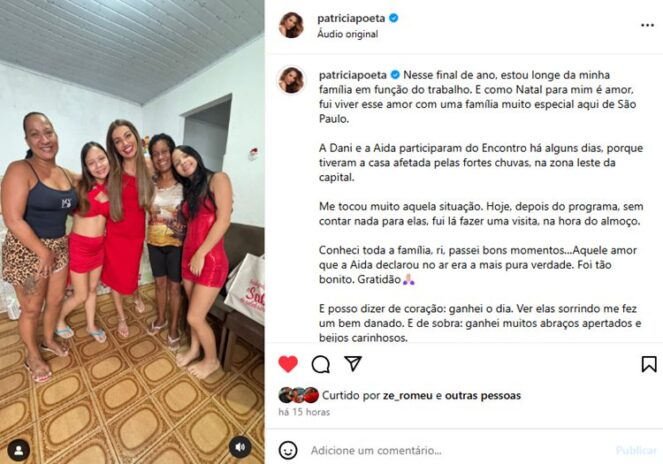
Task: Save the post with the bookmark icon
Action: (649, 364)
